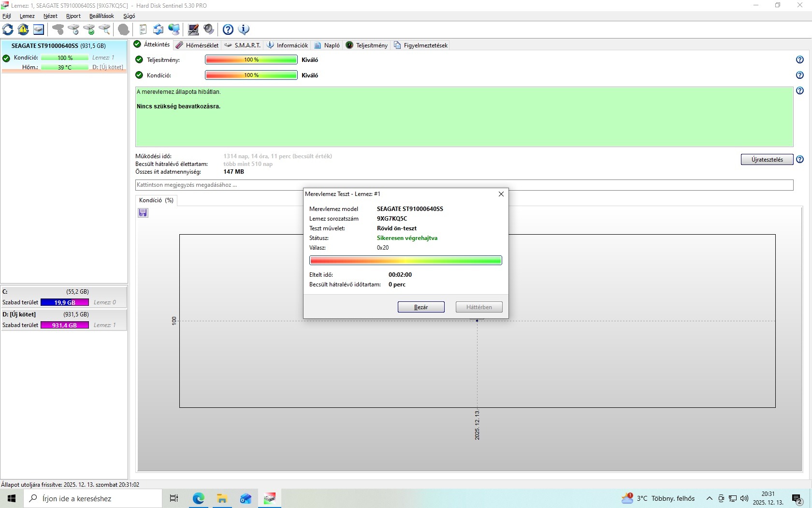Image resolution: width=812 pixels, height=508 pixels.
Task: Click the Teljesítmény 100 % bar
Action: (251, 60)
